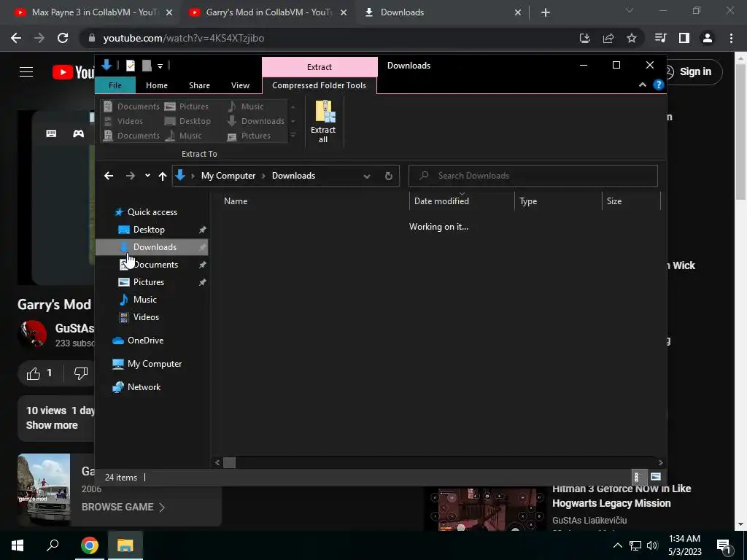Switch to large icons view layout
Viewport: 747px width, 560px height.
click(656, 477)
